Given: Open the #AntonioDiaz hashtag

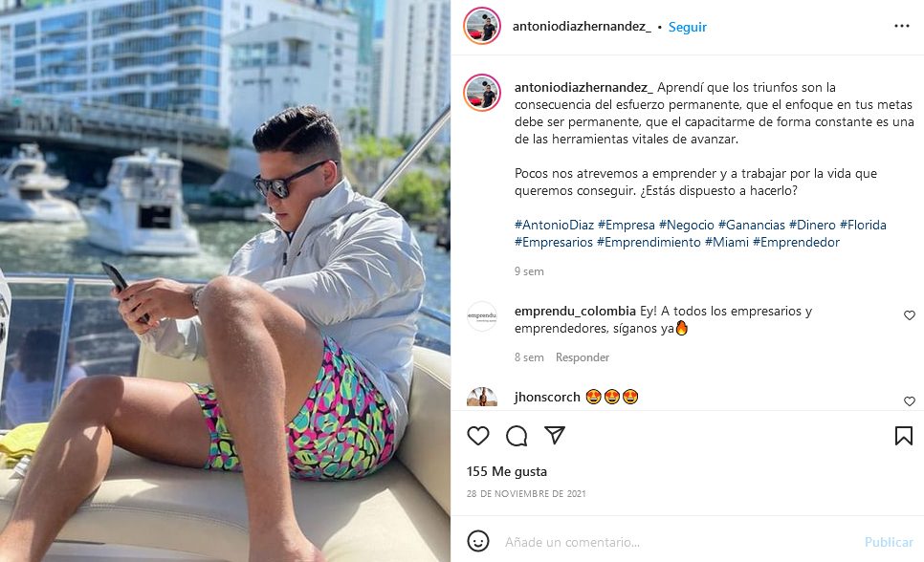Looking at the screenshot, I should [x=554, y=225].
